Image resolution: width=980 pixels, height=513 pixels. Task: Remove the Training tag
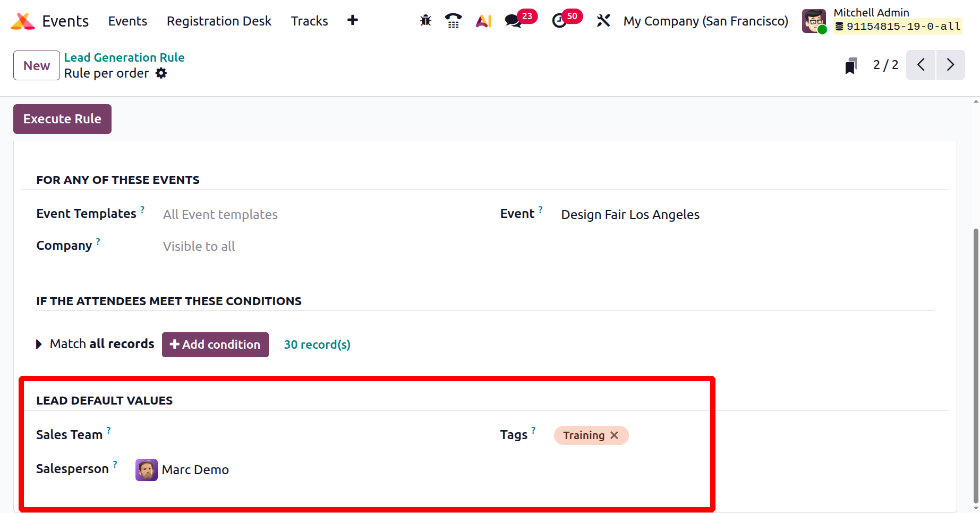(x=615, y=435)
